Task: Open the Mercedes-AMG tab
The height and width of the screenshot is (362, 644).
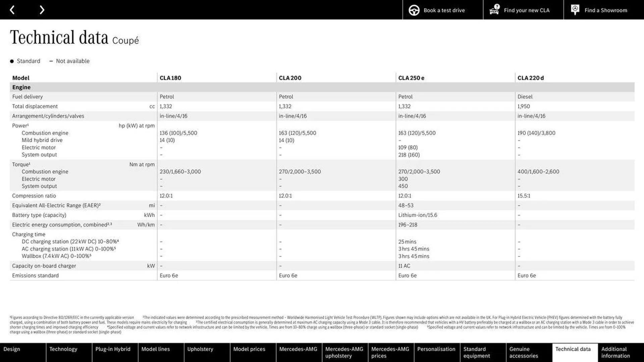Action: (x=299, y=352)
